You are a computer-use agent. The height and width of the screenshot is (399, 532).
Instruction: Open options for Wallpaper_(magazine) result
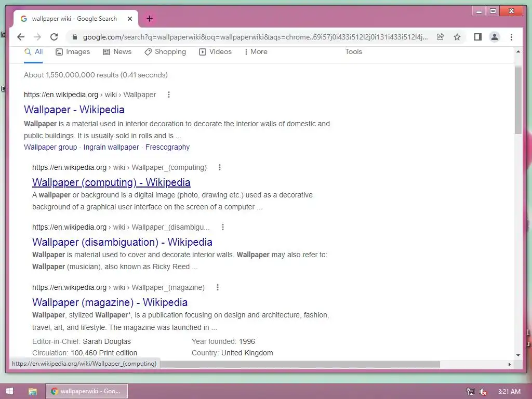point(218,287)
